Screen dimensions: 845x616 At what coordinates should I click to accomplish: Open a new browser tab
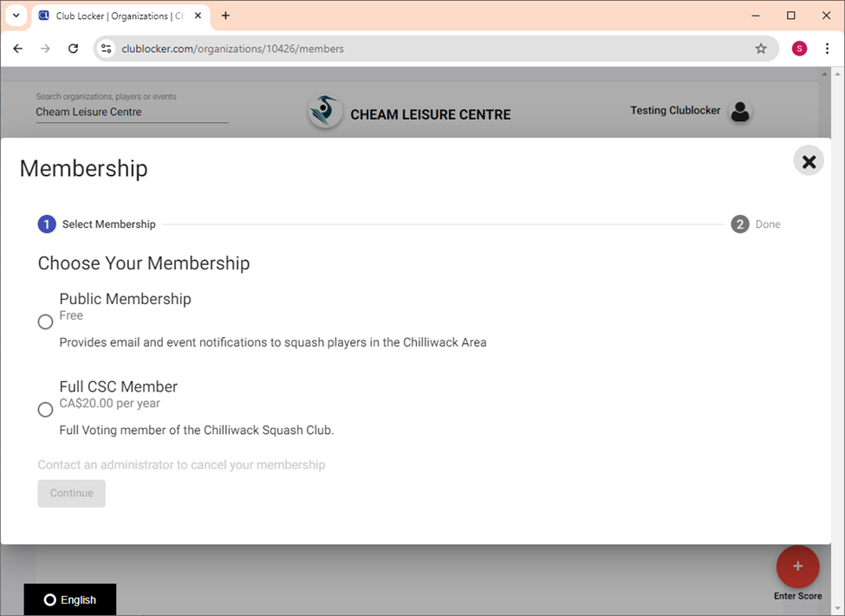(225, 16)
